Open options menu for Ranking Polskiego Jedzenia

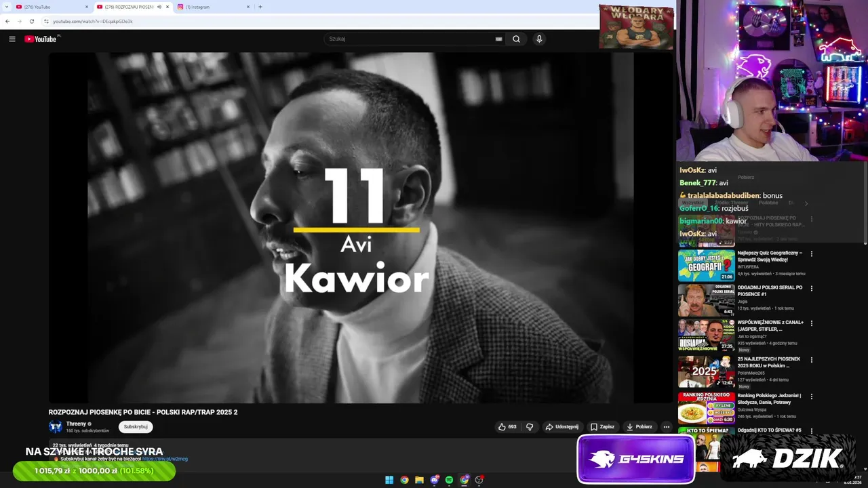coord(812,396)
